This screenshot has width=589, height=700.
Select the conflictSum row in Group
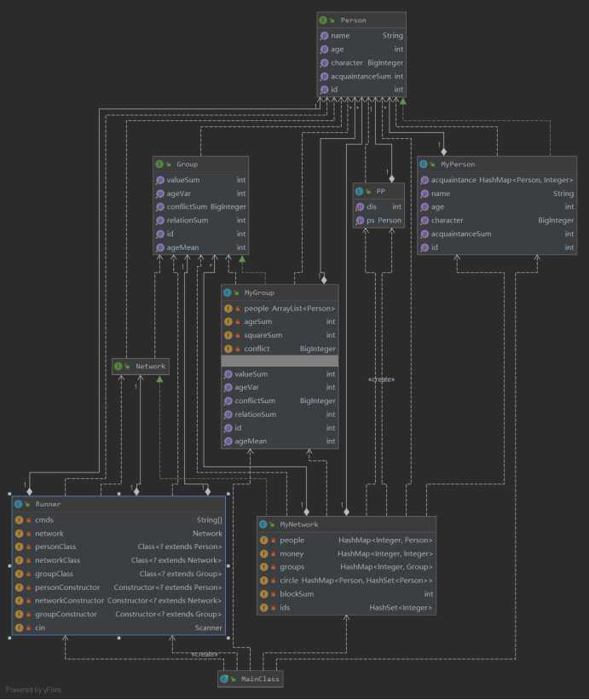click(x=200, y=207)
